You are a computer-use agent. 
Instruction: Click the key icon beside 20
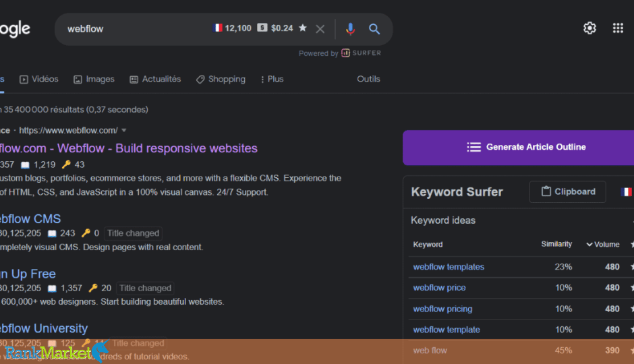[93, 288]
